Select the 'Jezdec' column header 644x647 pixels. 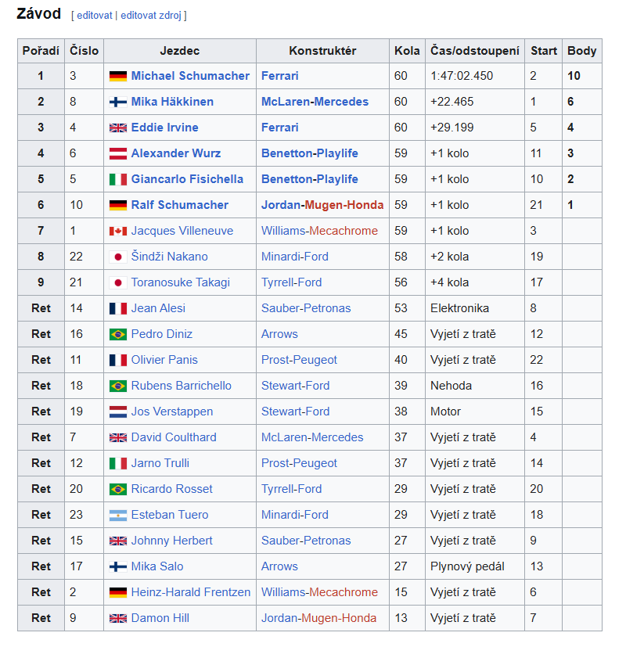pos(180,51)
